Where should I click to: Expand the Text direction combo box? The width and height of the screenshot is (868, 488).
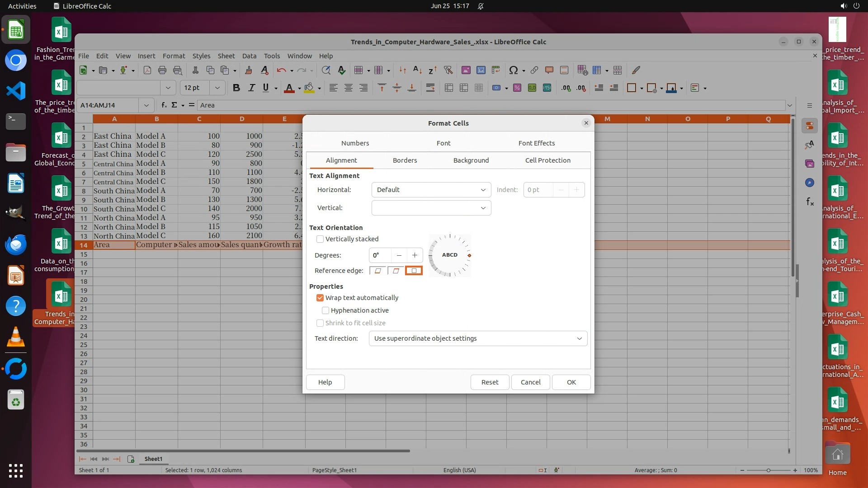click(x=478, y=338)
